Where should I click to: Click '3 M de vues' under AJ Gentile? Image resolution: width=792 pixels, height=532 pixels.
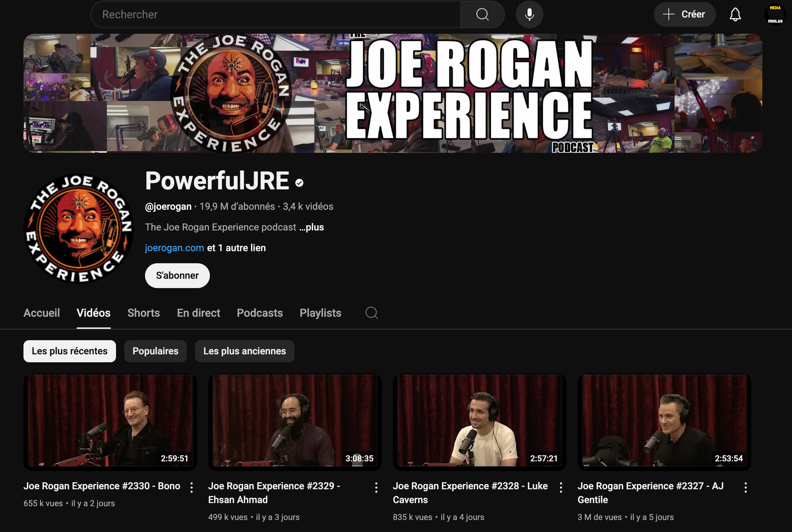[600, 517]
